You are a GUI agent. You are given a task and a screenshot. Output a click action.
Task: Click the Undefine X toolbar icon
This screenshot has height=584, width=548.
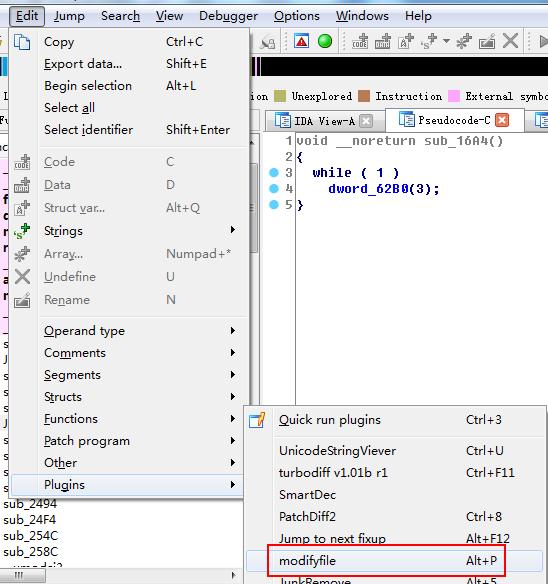pyautogui.click(x=510, y=41)
